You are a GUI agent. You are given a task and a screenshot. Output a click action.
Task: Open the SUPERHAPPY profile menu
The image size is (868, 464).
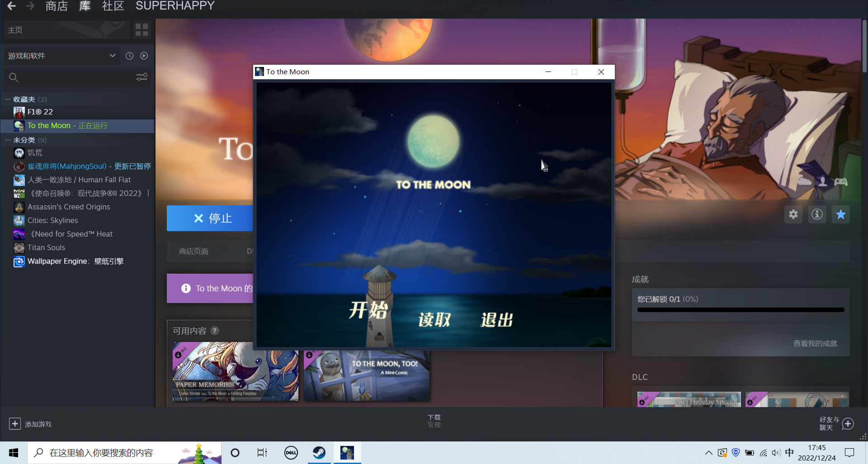[x=175, y=6]
